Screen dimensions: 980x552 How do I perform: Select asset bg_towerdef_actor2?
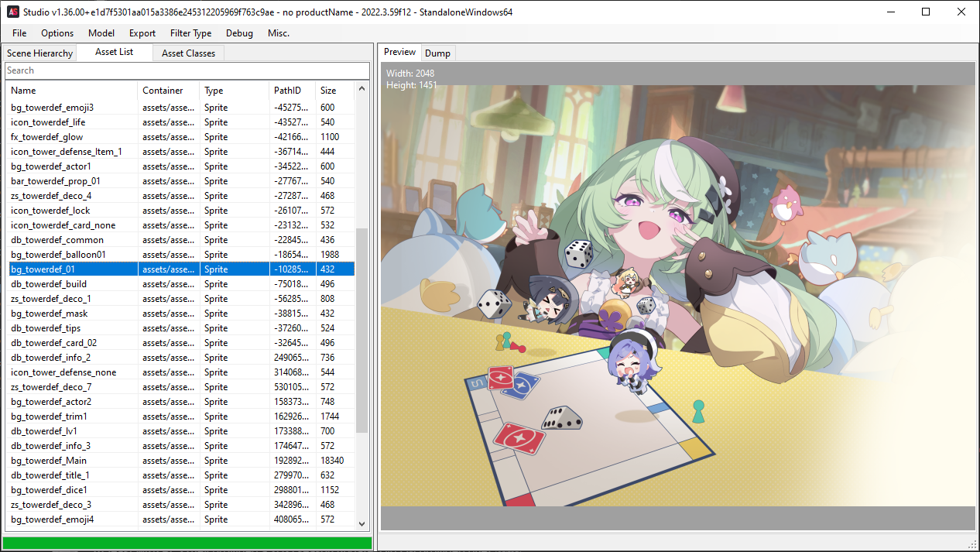pos(180,402)
